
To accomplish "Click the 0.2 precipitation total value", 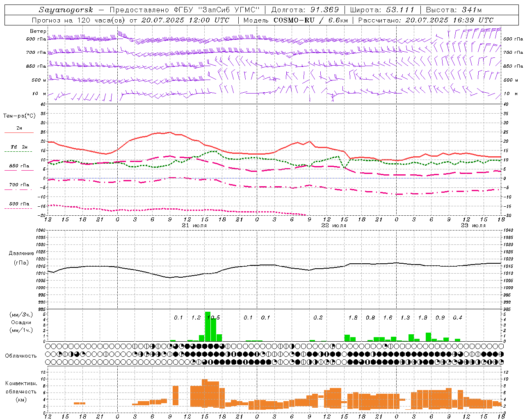I will pyautogui.click(x=318, y=318).
